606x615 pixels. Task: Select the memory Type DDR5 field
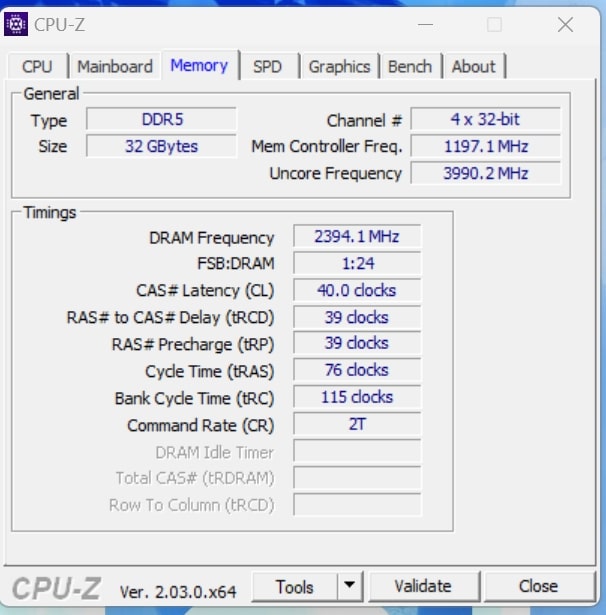pyautogui.click(x=162, y=120)
